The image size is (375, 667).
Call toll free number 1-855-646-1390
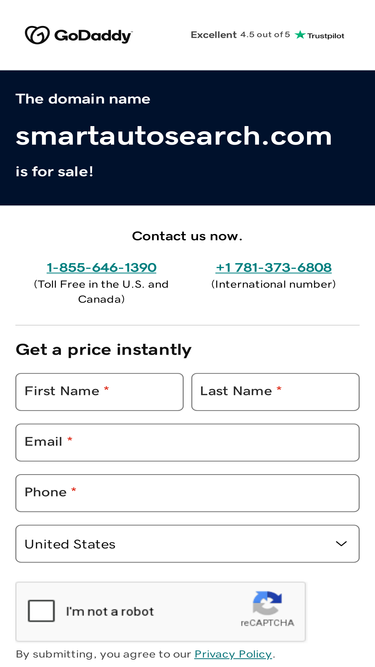tap(101, 268)
